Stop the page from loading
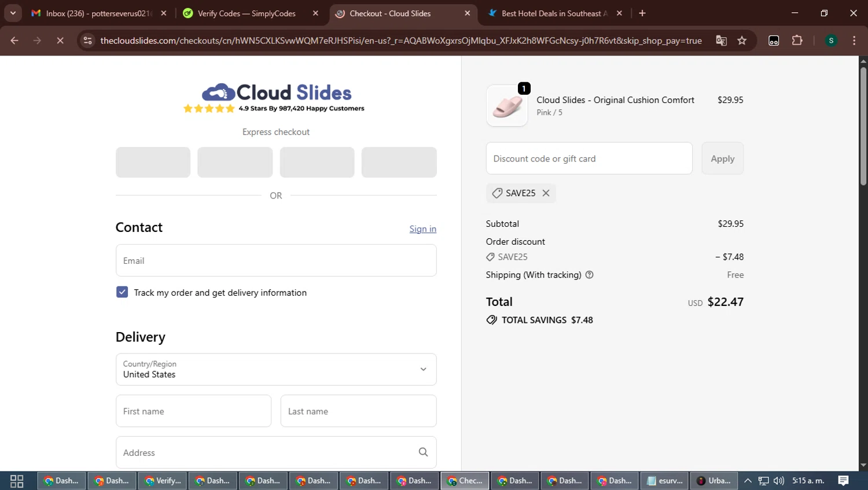This screenshot has height=490, width=868. (60, 40)
